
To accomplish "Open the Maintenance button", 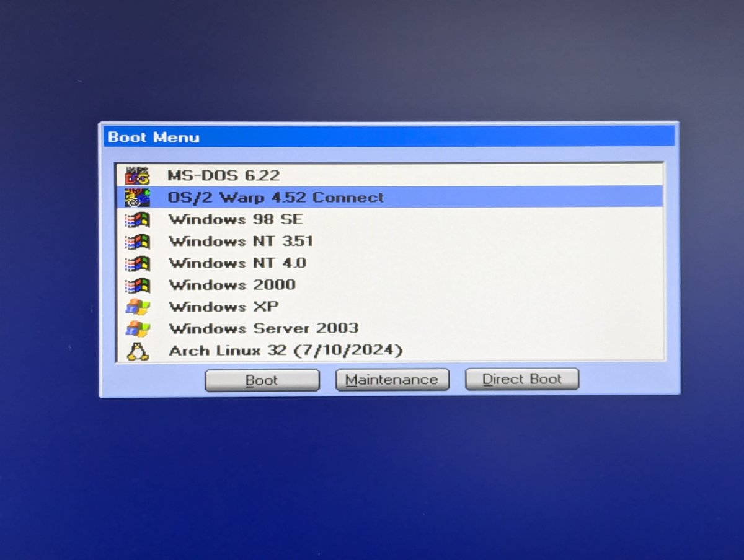I will point(392,380).
